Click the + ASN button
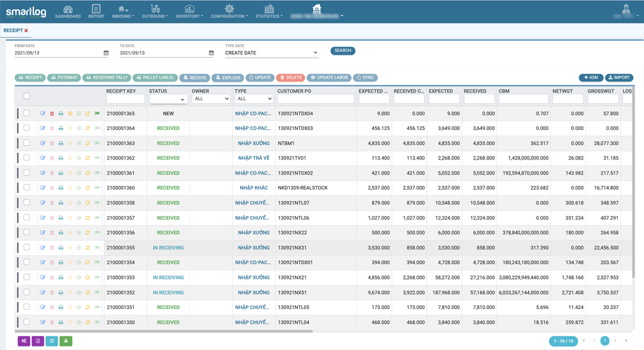The width and height of the screenshot is (644, 350). pos(591,78)
